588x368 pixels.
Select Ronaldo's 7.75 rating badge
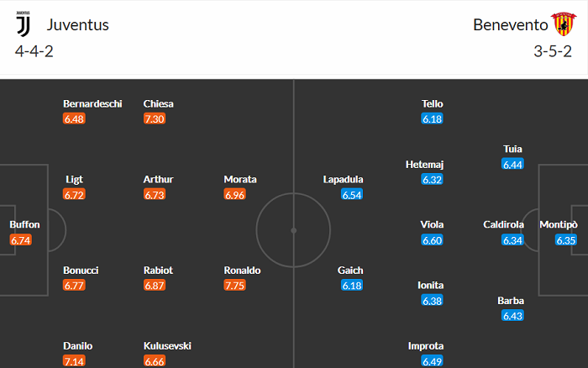tap(236, 286)
